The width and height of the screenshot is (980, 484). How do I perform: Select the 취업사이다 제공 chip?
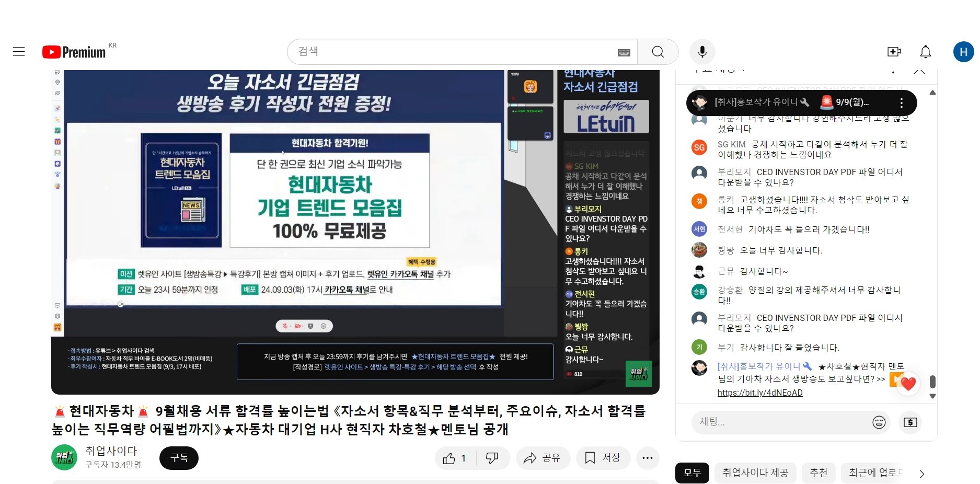pyautogui.click(x=755, y=473)
